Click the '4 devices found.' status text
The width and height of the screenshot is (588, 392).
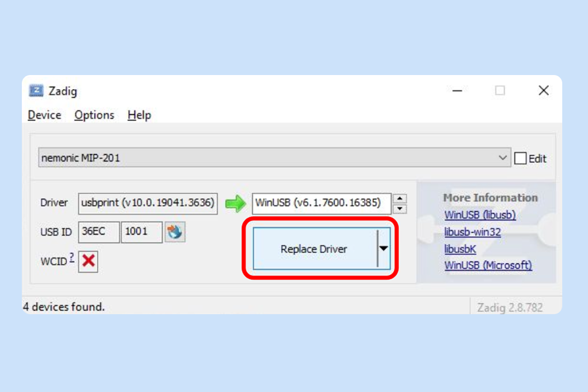click(64, 307)
